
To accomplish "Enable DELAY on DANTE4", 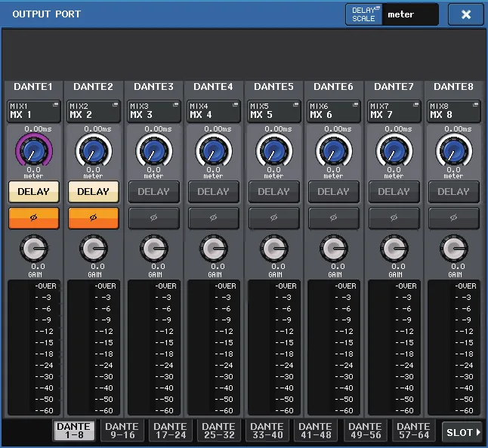I will click(x=214, y=192).
